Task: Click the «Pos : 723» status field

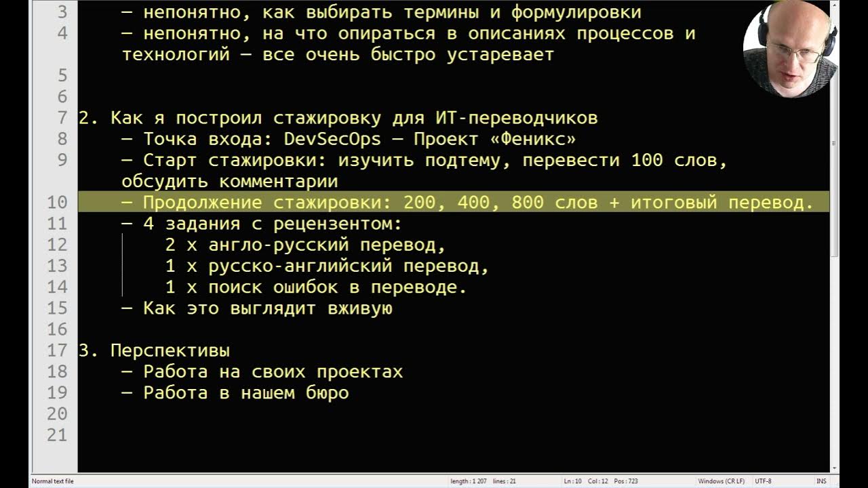Action: click(626, 481)
